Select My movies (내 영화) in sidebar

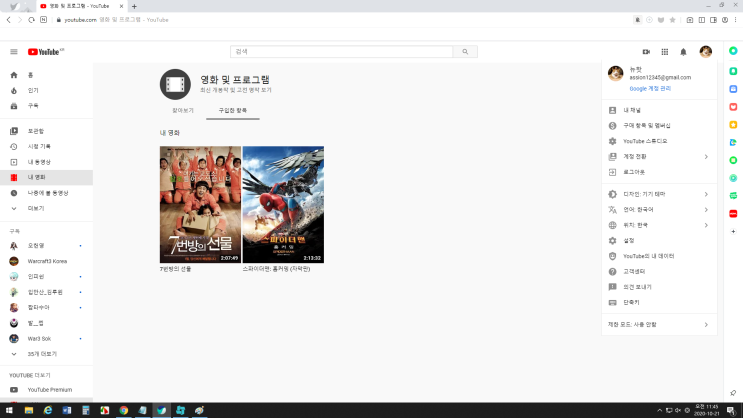46,177
